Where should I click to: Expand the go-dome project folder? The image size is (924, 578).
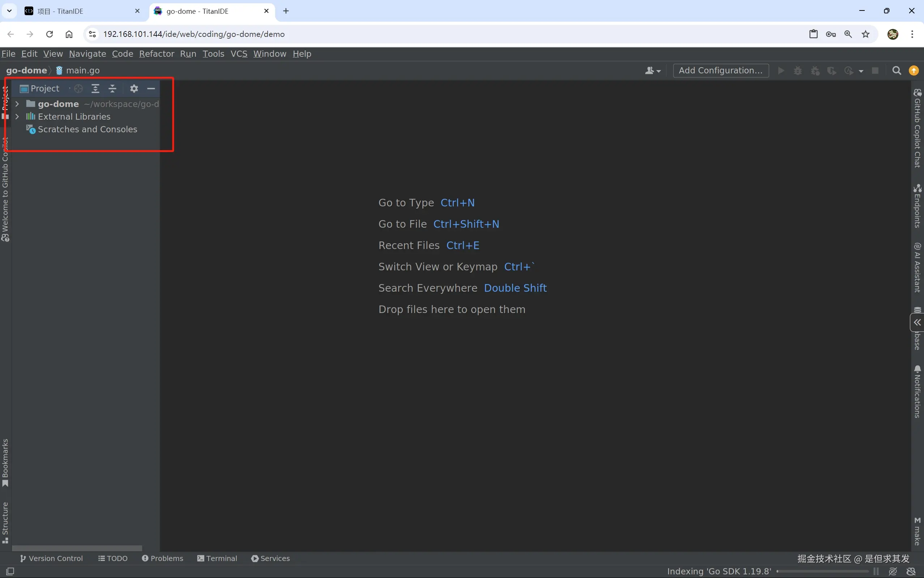tap(17, 104)
